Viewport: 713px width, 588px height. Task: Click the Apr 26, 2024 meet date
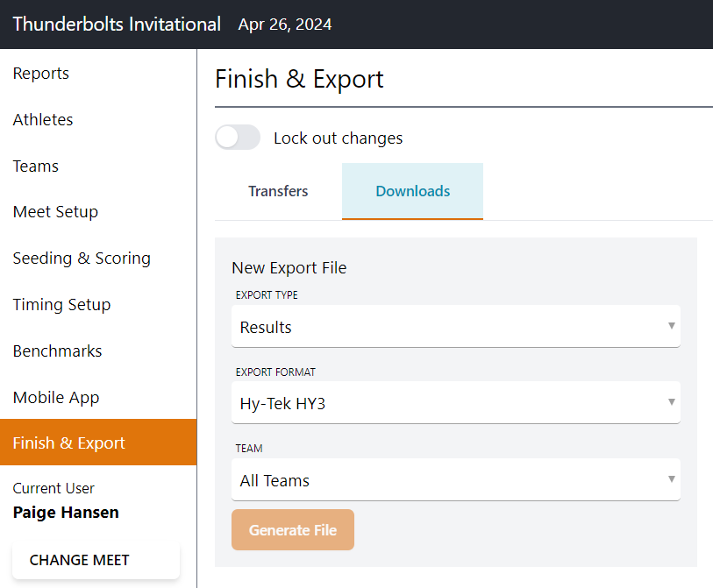tap(285, 25)
